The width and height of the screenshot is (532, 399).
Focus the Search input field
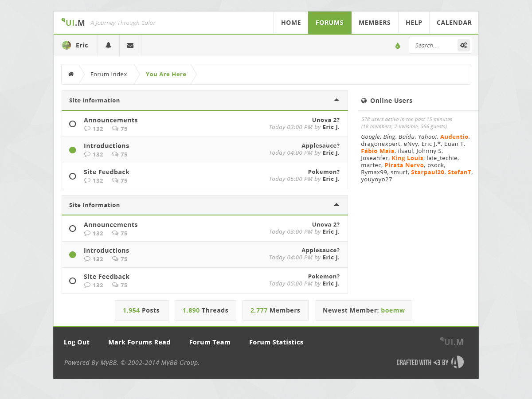coord(434,45)
